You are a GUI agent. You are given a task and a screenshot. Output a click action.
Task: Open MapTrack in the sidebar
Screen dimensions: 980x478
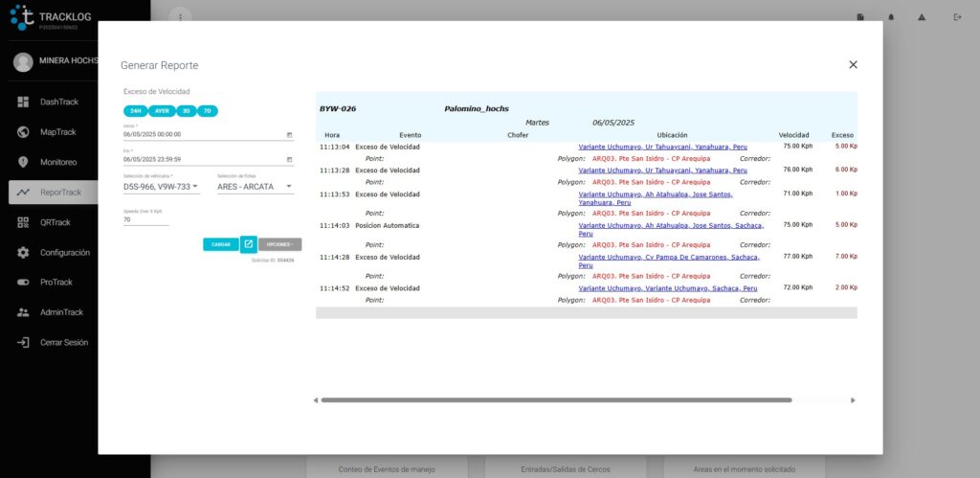57,132
